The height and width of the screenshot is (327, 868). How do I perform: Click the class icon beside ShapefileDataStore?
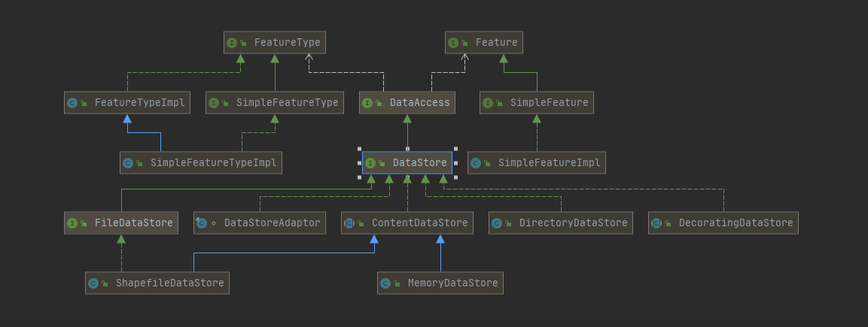click(x=93, y=283)
